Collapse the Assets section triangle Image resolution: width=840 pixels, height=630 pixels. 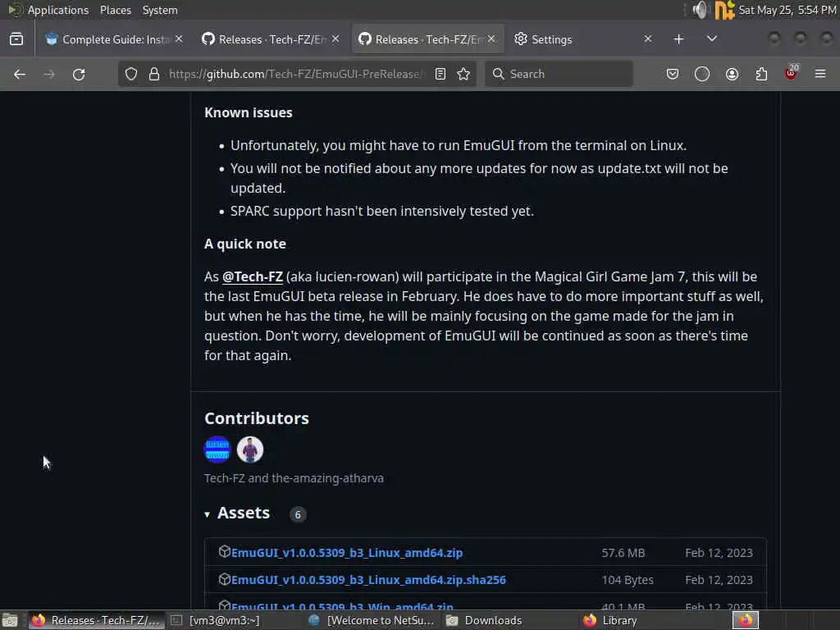coord(208,514)
